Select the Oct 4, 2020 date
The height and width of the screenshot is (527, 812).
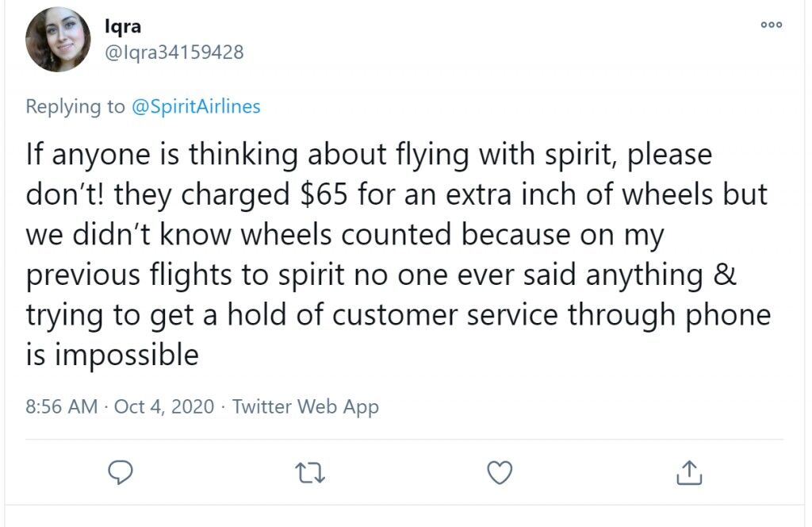coord(163,406)
